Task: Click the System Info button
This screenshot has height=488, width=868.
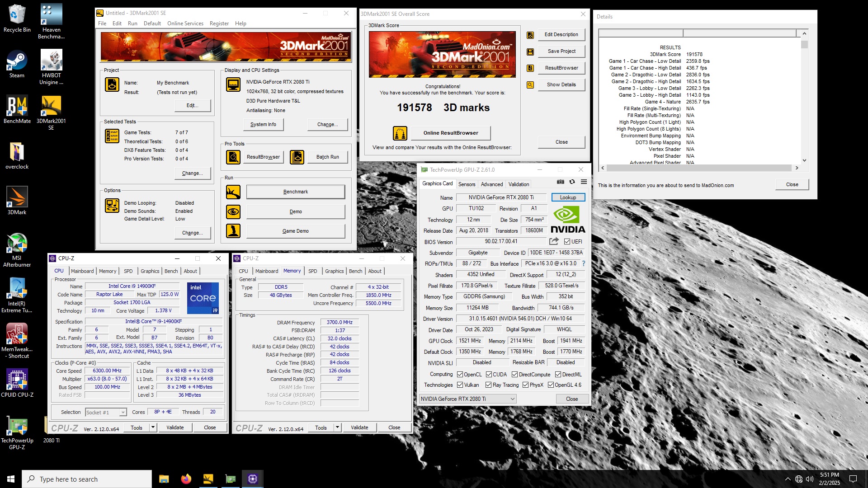Action: [x=263, y=124]
